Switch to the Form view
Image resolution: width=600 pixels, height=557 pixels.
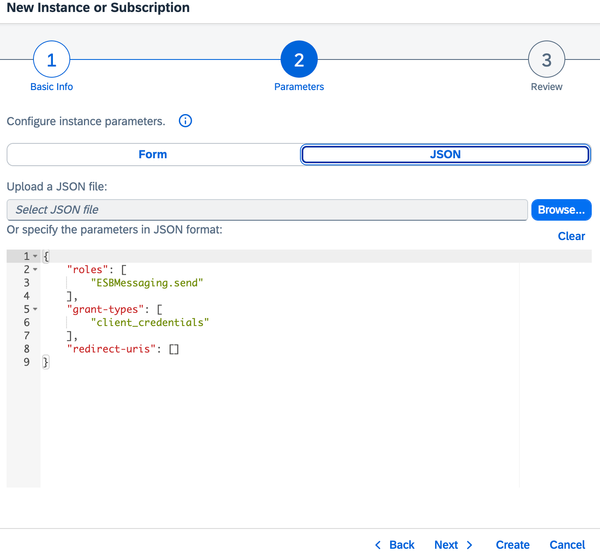click(x=153, y=154)
